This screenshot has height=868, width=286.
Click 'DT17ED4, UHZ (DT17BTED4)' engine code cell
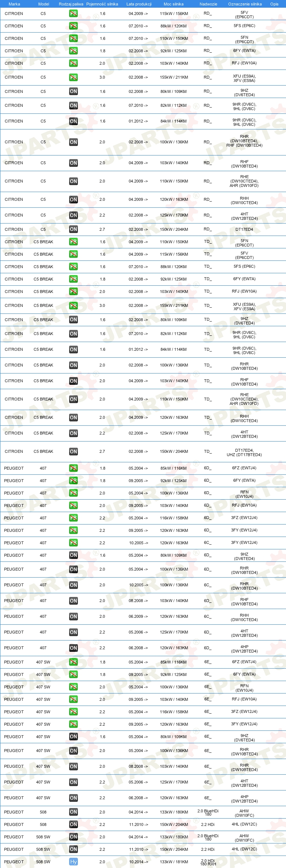(x=244, y=452)
